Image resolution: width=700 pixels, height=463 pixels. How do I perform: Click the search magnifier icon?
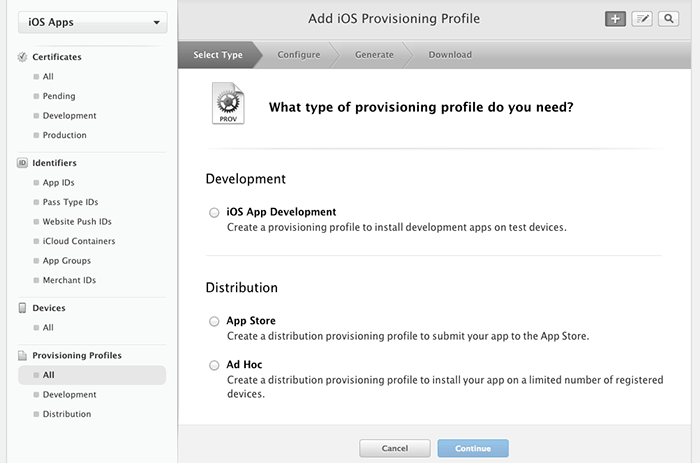(x=668, y=19)
